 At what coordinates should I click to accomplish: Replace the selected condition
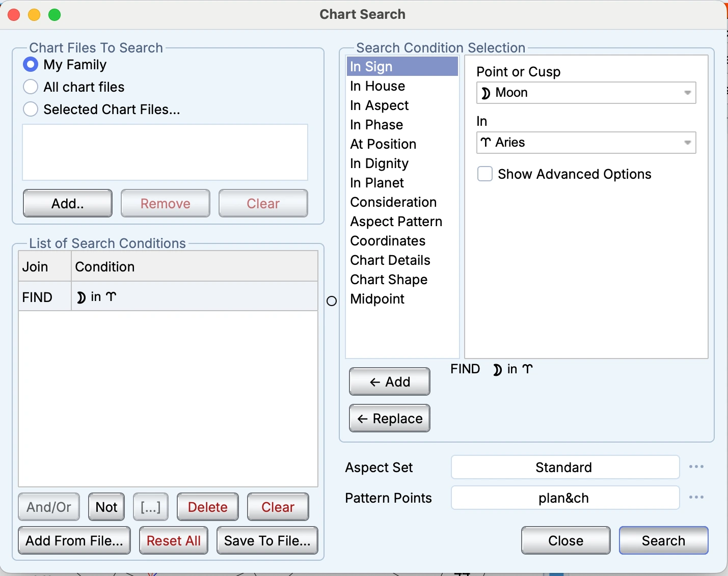(390, 419)
